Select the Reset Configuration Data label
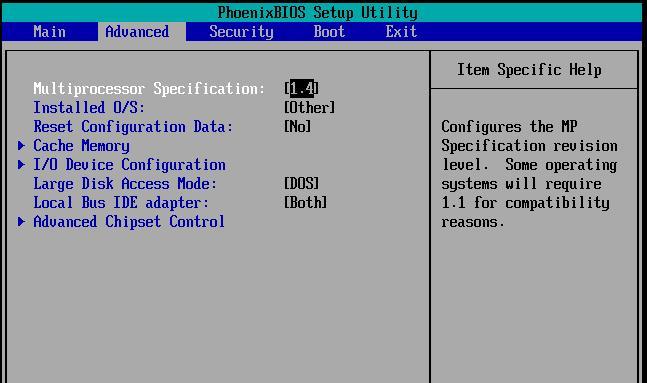Image resolution: width=647 pixels, height=383 pixels. 133,126
